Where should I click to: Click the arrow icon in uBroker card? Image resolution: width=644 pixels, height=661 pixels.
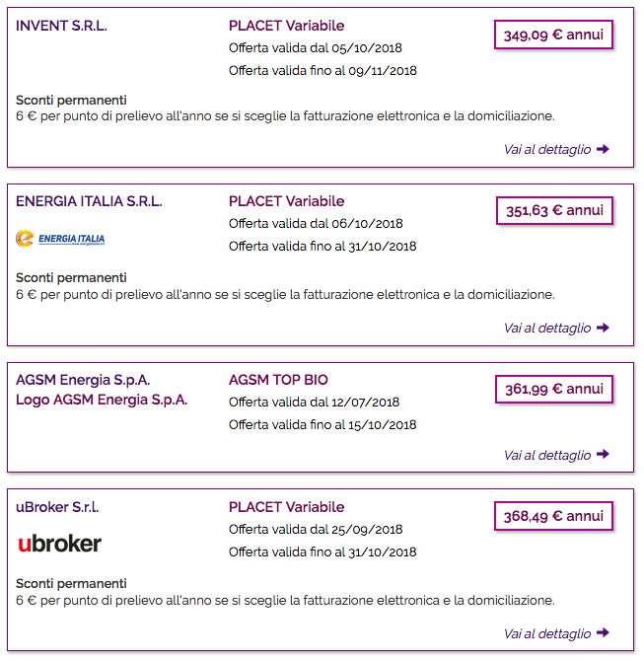pyautogui.click(x=604, y=632)
